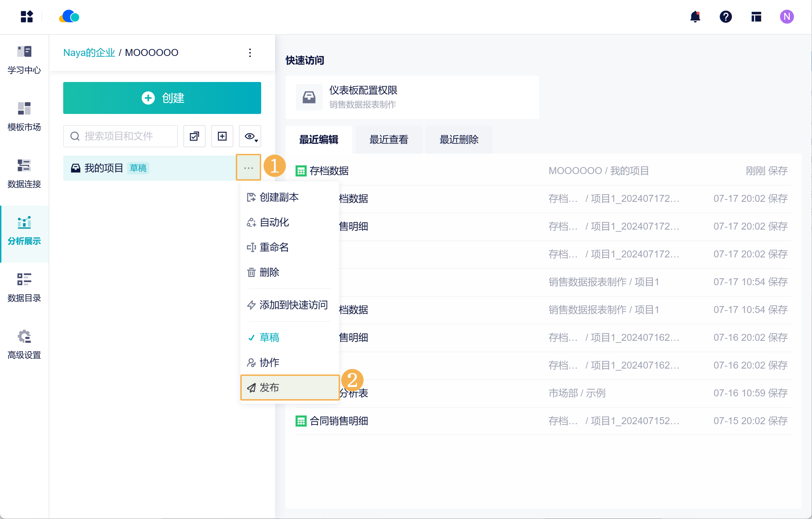812x519 pixels.
Task: Click the MOOOOOO / 我的项目 path
Action: coord(599,171)
